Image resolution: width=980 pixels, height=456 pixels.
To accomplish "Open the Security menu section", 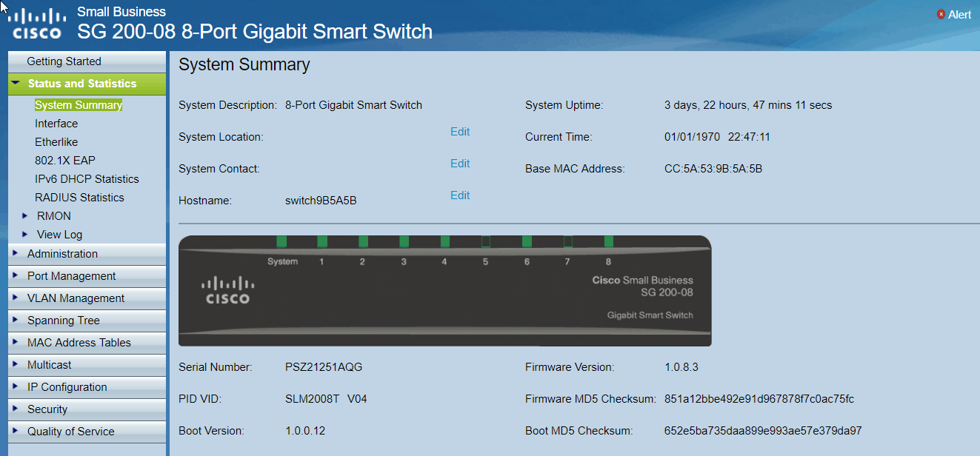I will point(47,409).
